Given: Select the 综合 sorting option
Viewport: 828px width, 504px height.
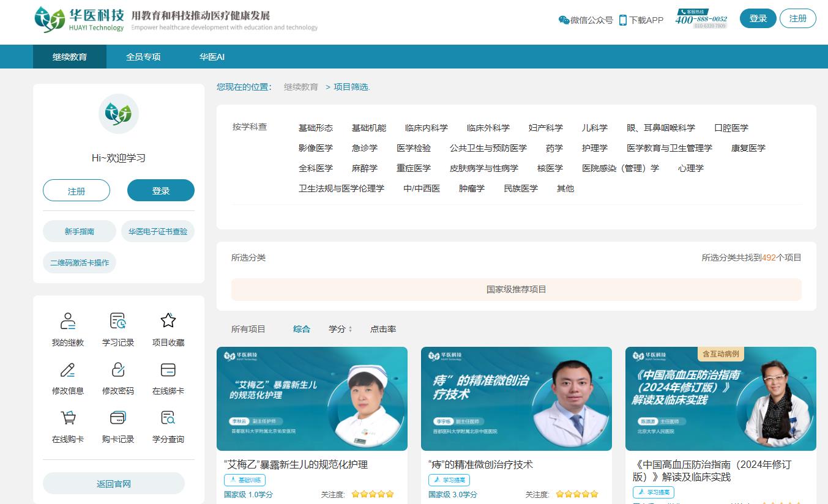Looking at the screenshot, I should 301,329.
